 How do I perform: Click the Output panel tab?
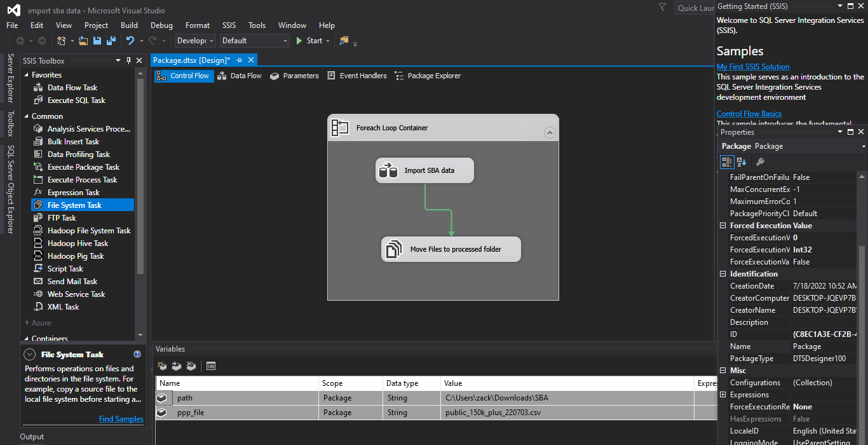(x=32, y=437)
